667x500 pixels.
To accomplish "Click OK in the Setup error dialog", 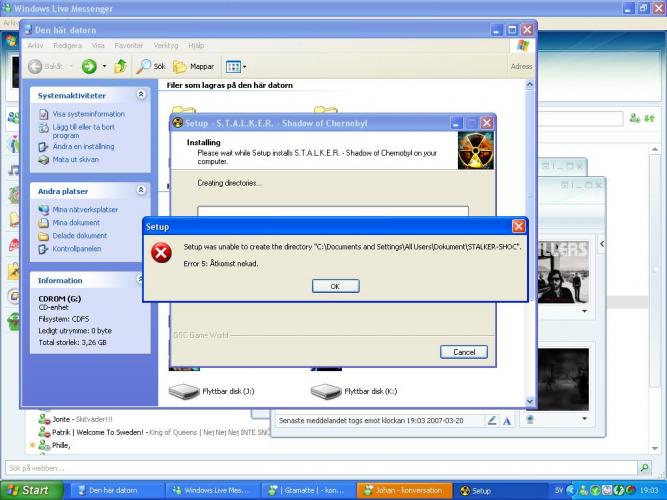I will [x=335, y=286].
